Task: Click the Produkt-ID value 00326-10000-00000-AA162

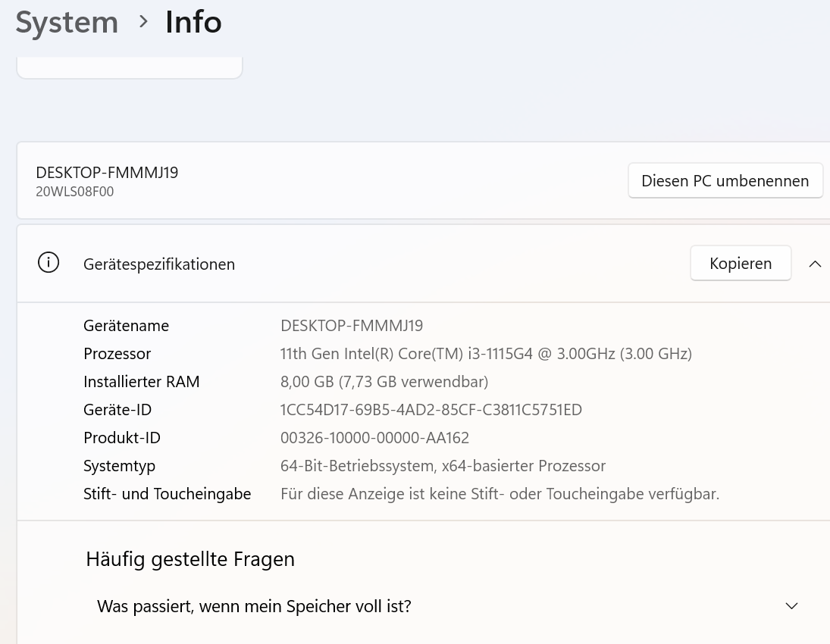Action: (x=374, y=438)
